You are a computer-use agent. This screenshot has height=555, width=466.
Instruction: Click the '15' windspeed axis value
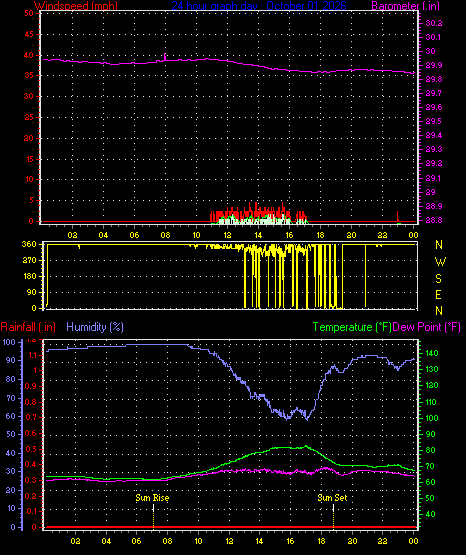tap(29, 159)
